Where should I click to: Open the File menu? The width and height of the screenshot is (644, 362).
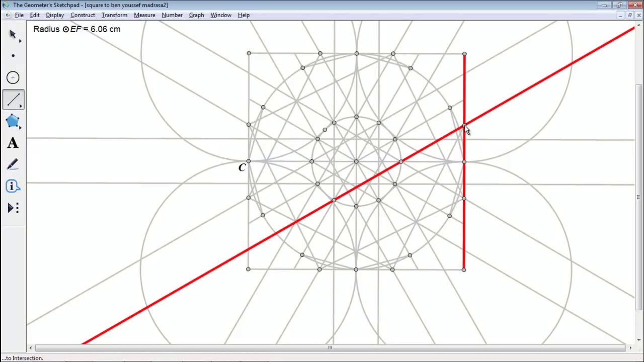(x=19, y=15)
